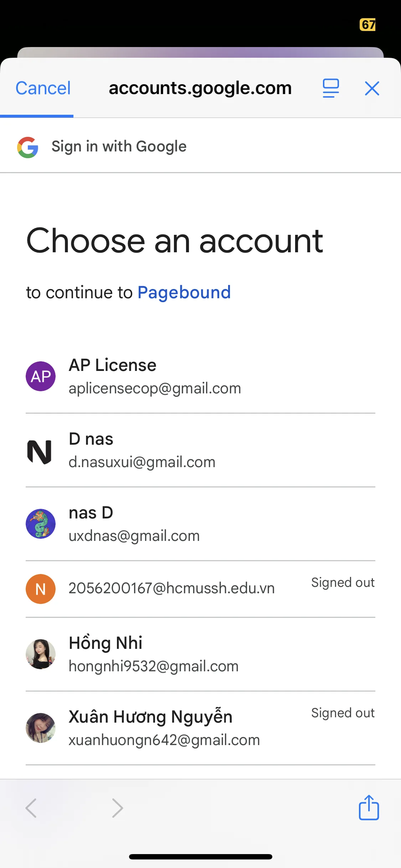
Task: Choose the hongnhi9532@gmail.com account
Action: pyautogui.click(x=153, y=666)
